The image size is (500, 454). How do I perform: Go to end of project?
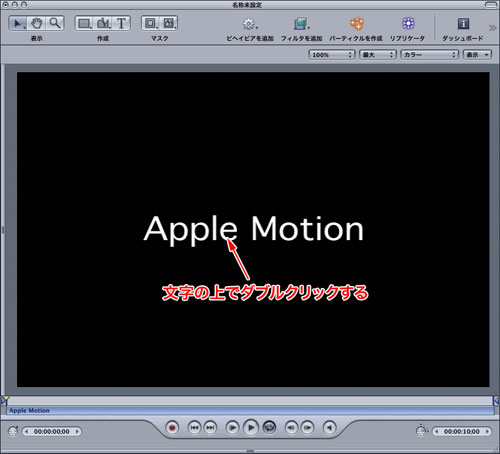click(x=210, y=427)
